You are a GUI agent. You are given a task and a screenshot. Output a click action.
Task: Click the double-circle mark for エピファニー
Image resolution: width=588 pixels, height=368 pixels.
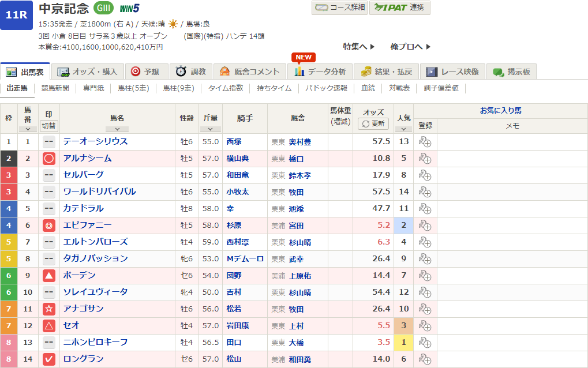(x=49, y=226)
